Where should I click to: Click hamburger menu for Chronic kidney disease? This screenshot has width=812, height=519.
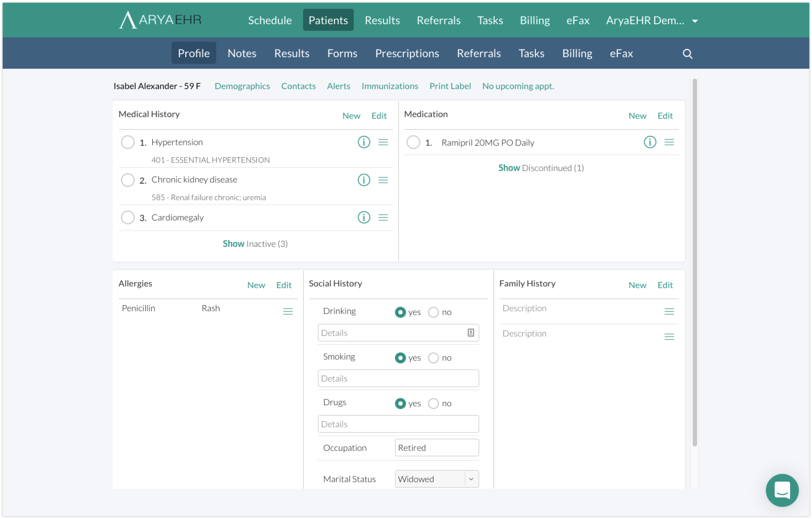pyautogui.click(x=383, y=180)
